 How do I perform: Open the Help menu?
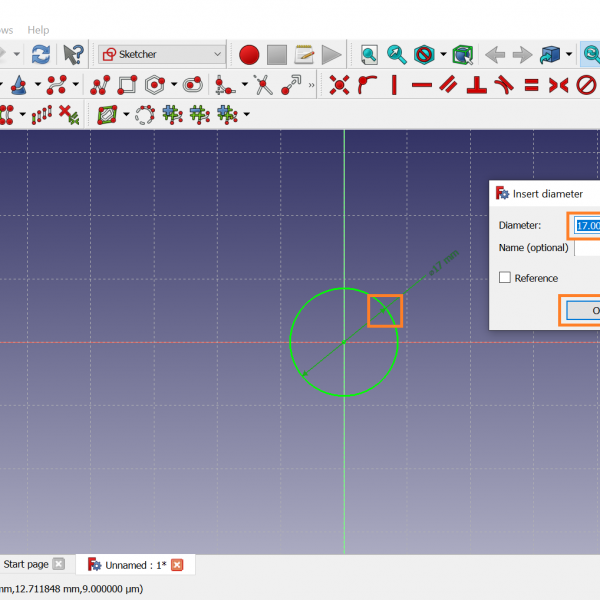click(38, 30)
